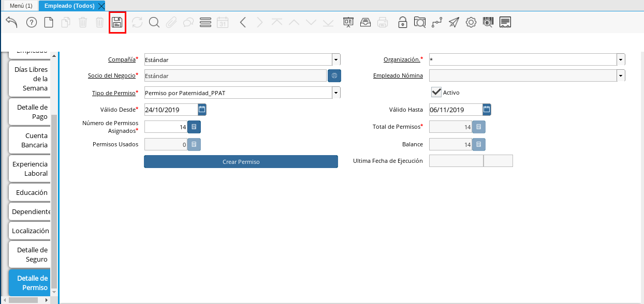Open the Cuenta Bancaria tab
This screenshot has height=304, width=644.
click(x=30, y=140)
